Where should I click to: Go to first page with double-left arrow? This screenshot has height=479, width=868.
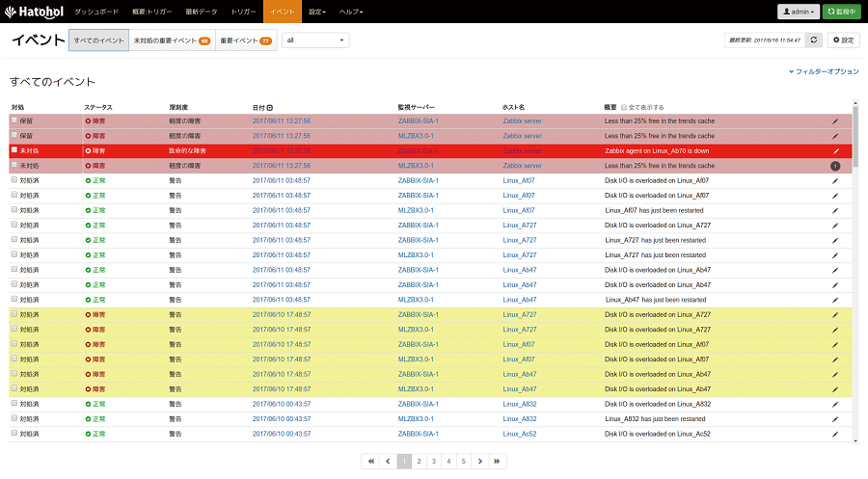(x=369, y=462)
